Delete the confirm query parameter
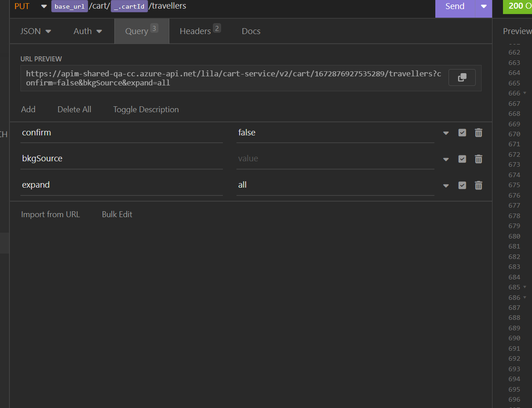Screen dimensions: 532x408 478,132
